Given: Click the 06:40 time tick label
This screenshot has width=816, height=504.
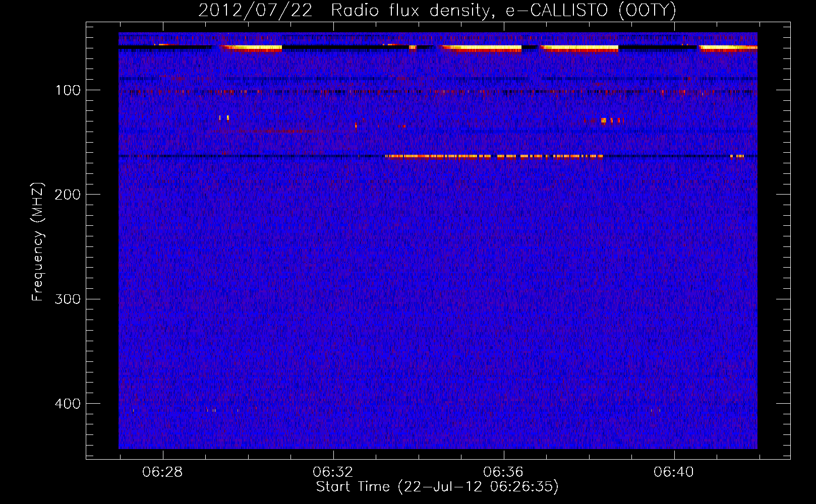Looking at the screenshot, I should (674, 472).
